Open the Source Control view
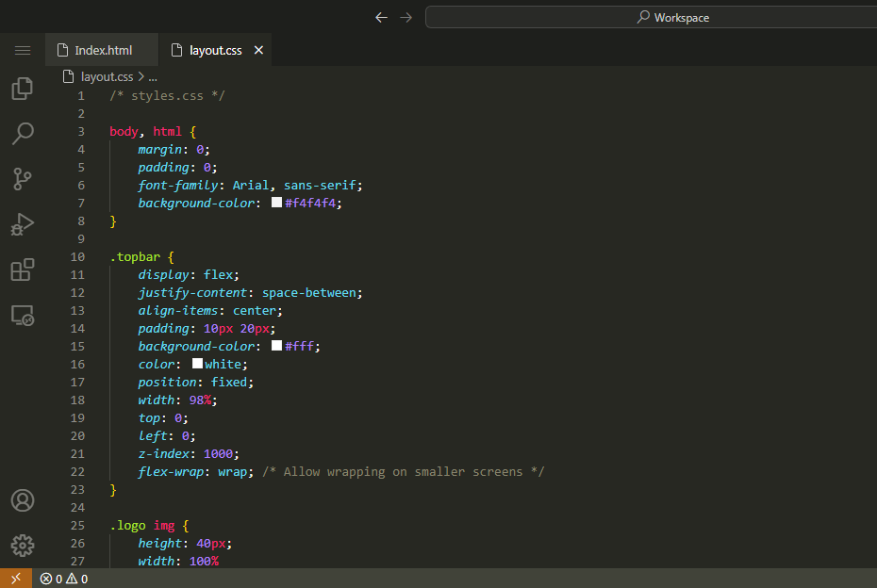This screenshot has width=877, height=588. (x=23, y=179)
